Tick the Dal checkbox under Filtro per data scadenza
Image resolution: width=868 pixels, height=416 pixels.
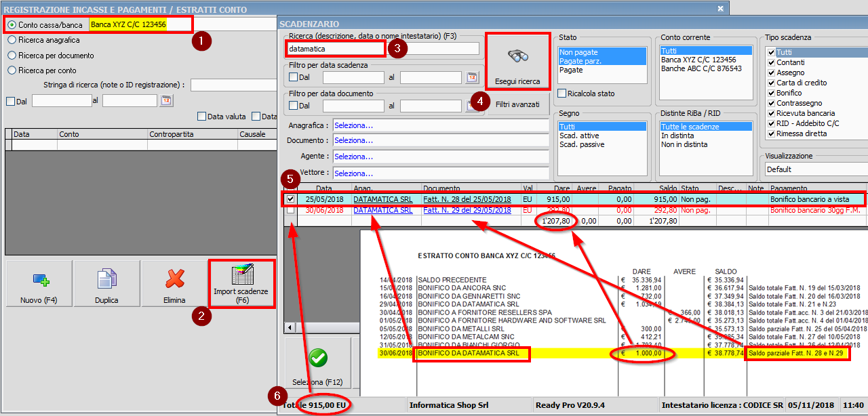(293, 77)
